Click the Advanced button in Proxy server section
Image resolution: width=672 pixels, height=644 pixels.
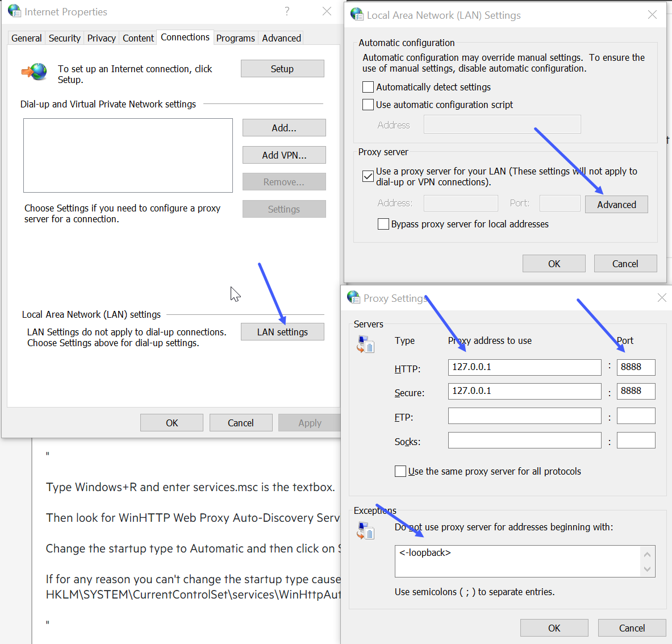(616, 205)
